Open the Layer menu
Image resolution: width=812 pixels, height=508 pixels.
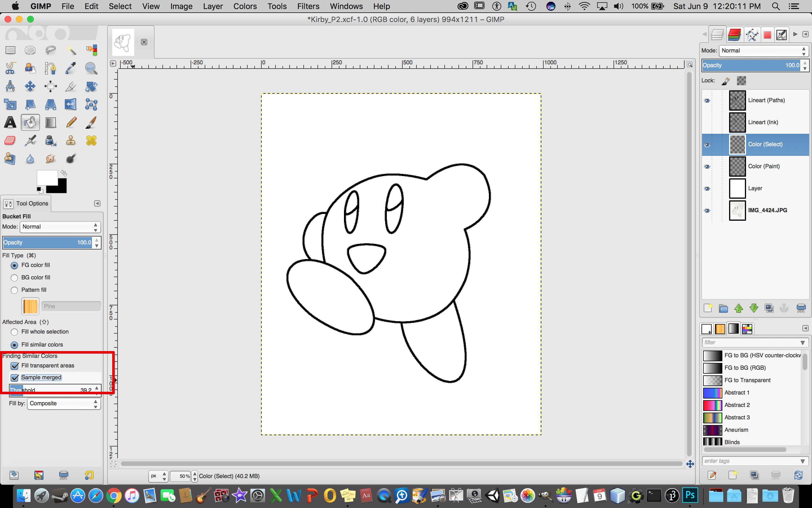213,6
